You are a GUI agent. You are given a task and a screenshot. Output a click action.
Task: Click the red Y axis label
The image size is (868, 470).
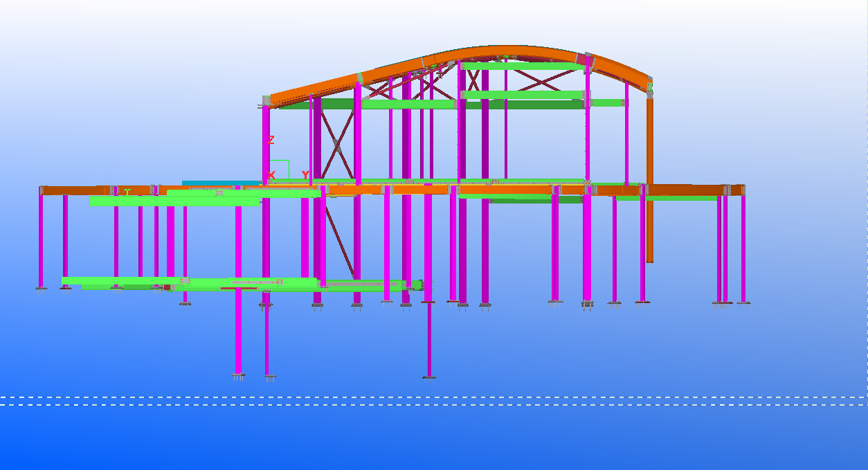(x=305, y=176)
